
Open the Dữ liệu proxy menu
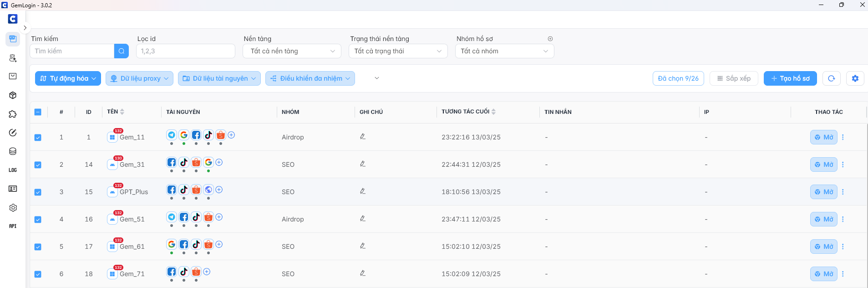[139, 78]
